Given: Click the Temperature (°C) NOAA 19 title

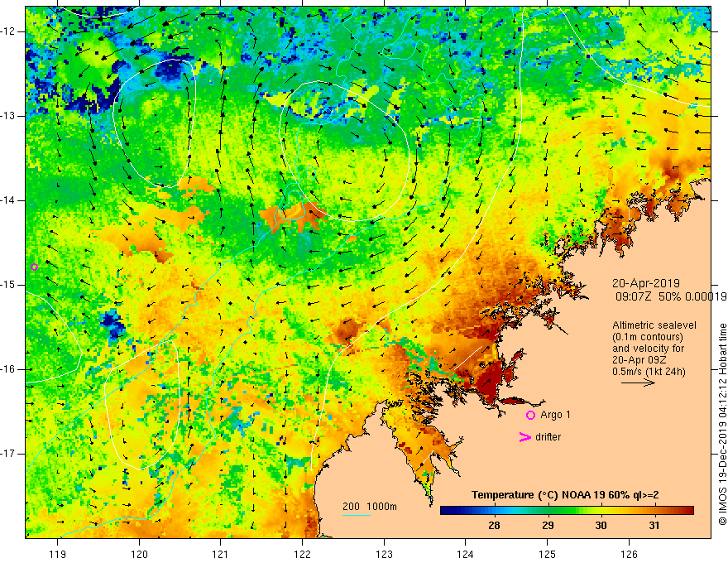Looking at the screenshot, I should point(565,495).
